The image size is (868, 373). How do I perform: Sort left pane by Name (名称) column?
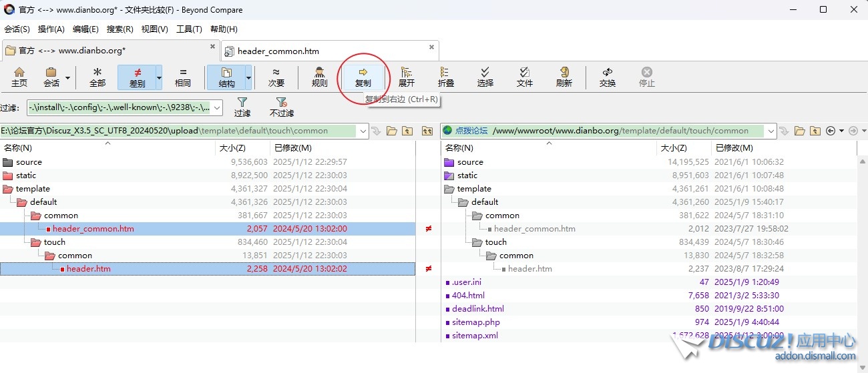tap(108, 148)
